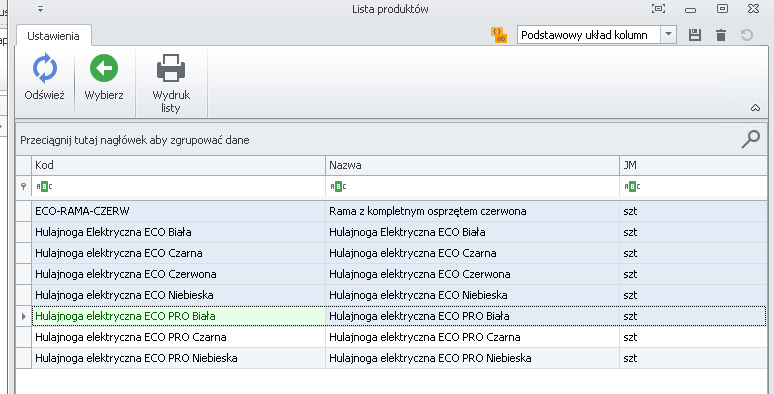Select Rama z kompletnym osprzętem czerwona cell
The height and width of the screenshot is (394, 774).
tap(472, 211)
